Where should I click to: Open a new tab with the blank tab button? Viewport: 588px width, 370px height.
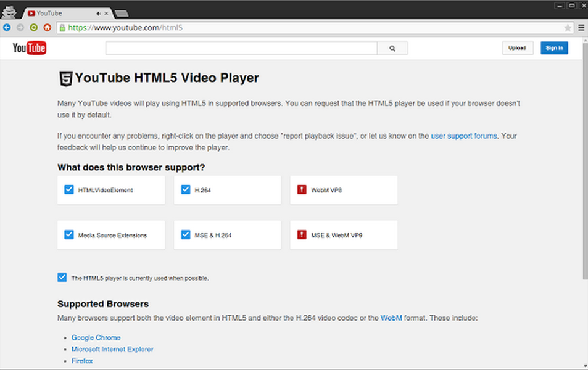pos(122,14)
